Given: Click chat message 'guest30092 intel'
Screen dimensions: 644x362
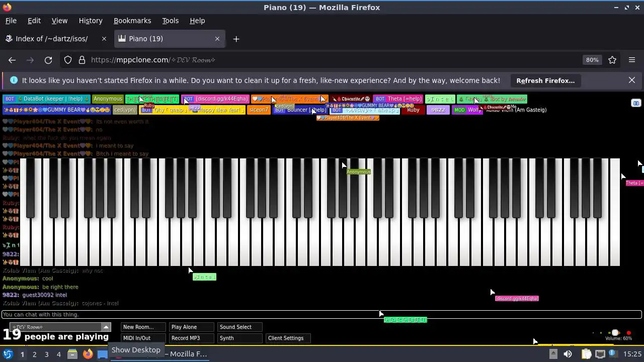Looking at the screenshot, I should point(45,295).
